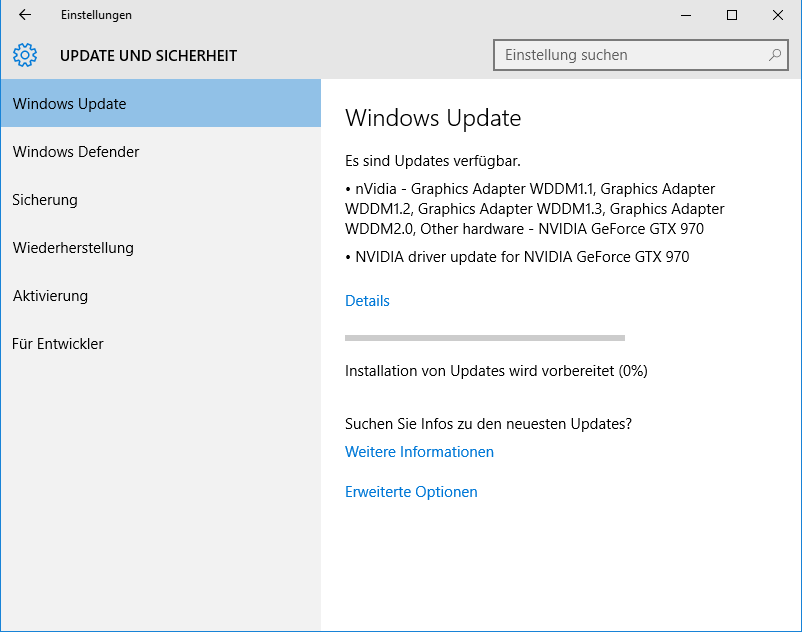Click 'Es sind Updates verfügbar.' text
802x632 pixels.
click(433, 161)
